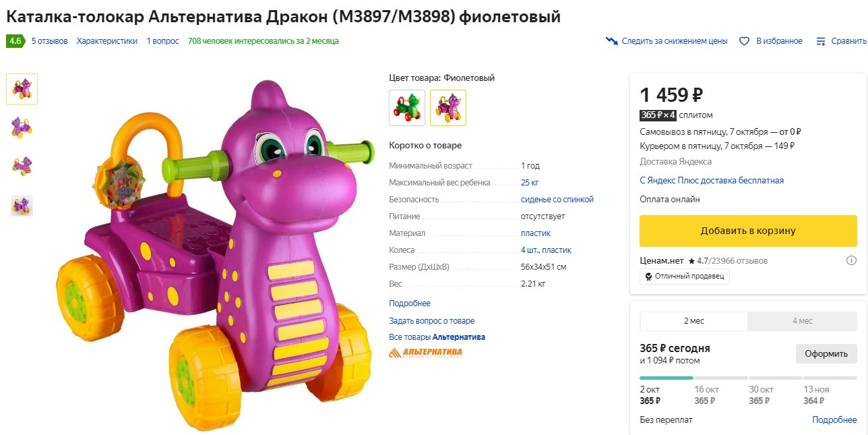
Task: Click the Альтернатива manufacturer logo
Action: point(425,351)
